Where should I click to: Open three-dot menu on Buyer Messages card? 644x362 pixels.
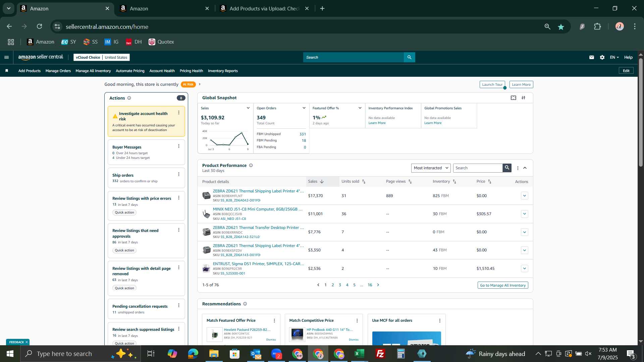click(179, 146)
